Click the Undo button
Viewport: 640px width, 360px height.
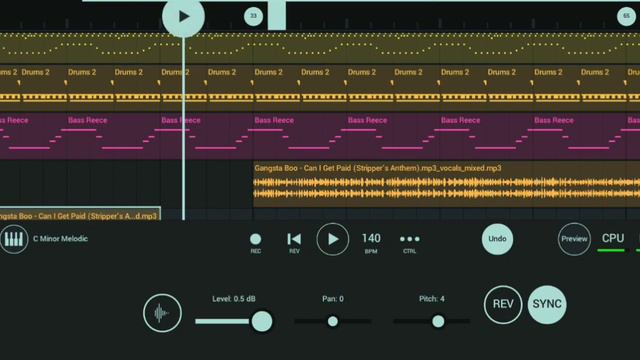(497, 239)
